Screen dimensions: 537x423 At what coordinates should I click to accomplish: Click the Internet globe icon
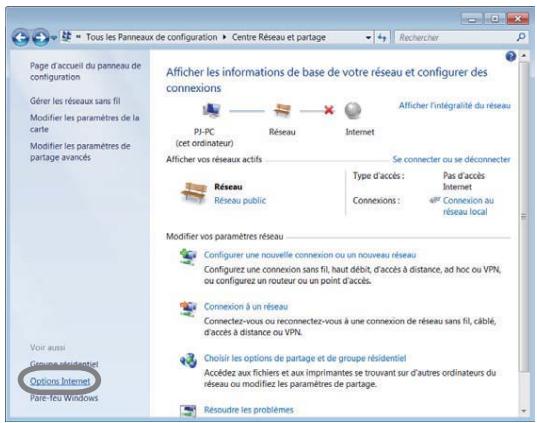click(x=353, y=111)
